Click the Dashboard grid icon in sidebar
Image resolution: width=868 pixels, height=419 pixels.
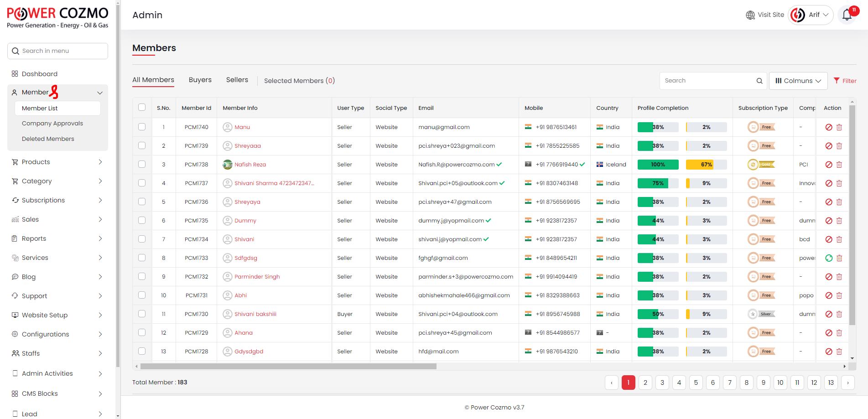(15, 74)
